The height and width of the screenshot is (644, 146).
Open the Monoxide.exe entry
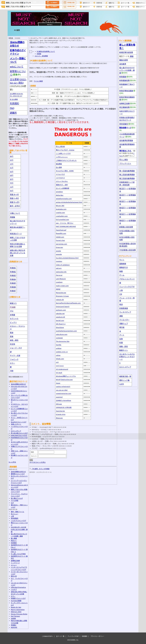(x=61, y=293)
